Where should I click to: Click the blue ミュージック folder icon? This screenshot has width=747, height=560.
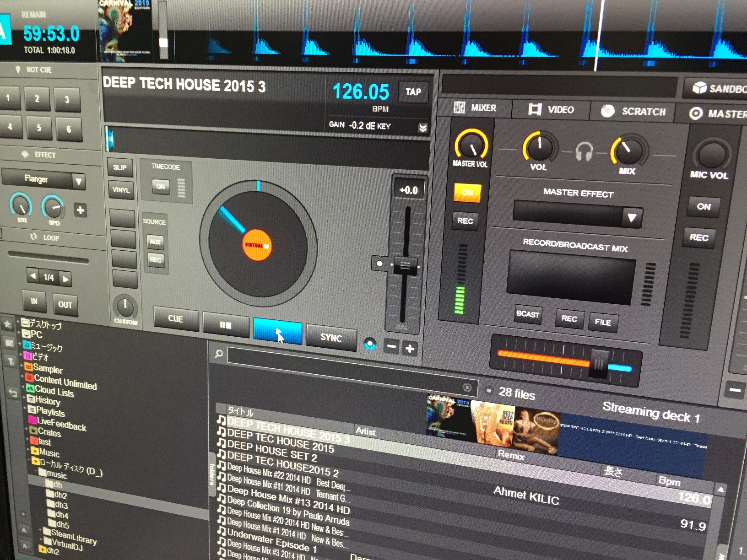26,345
